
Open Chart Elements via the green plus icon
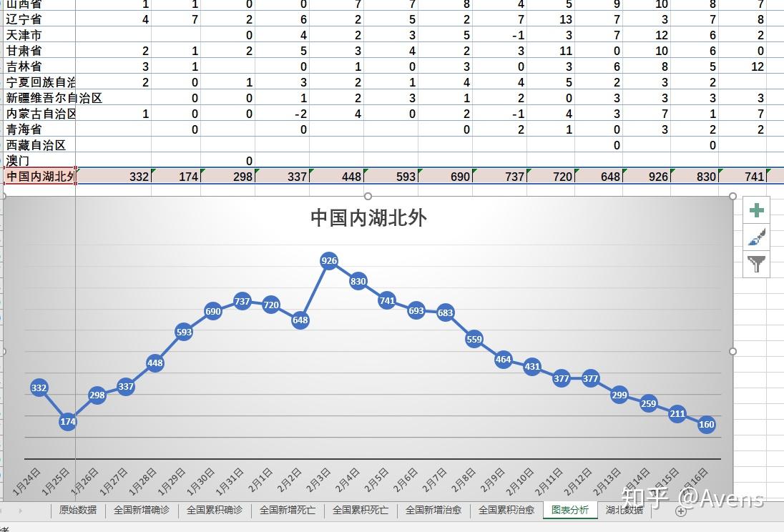[x=756, y=210]
